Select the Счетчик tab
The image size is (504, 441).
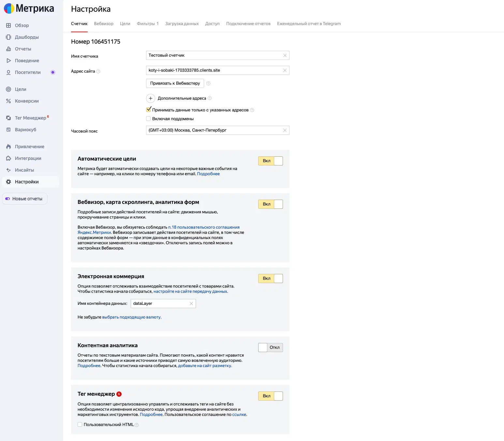click(79, 24)
